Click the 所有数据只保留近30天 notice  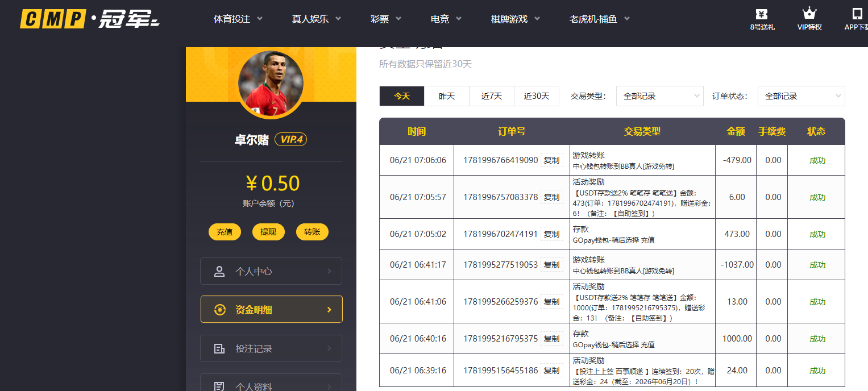(425, 64)
